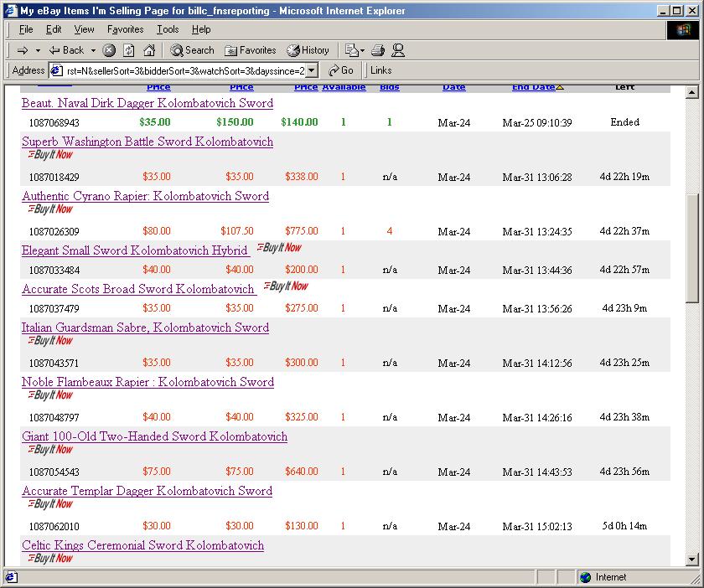This screenshot has width=704, height=588.
Task: Open the Tools menu
Action: pos(168,29)
